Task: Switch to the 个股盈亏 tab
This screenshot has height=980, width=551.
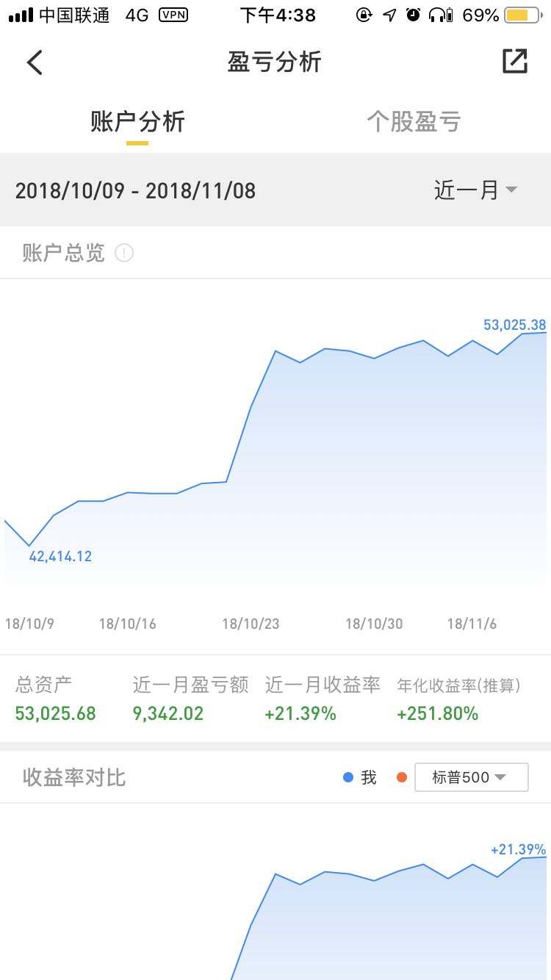Action: click(414, 122)
